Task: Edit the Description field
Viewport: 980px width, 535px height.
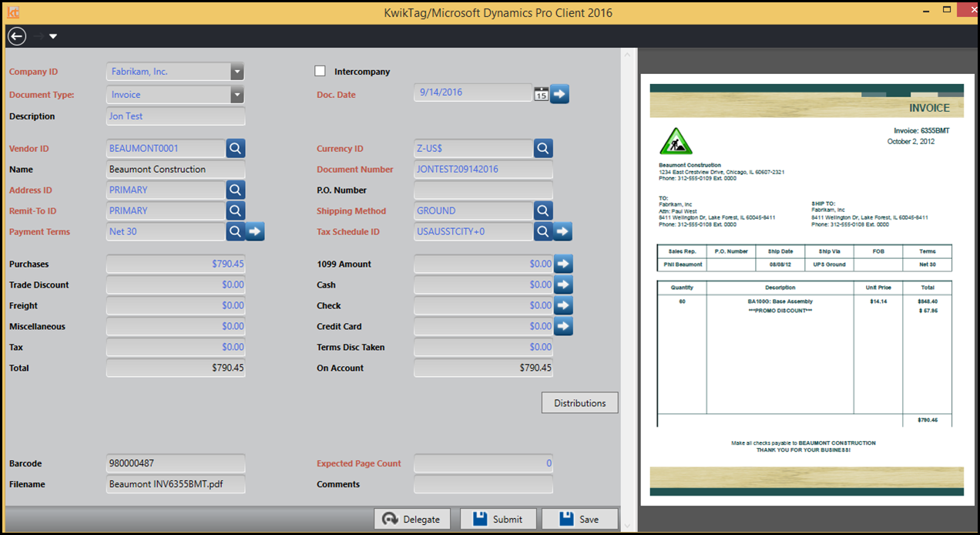Action: pyautogui.click(x=176, y=116)
